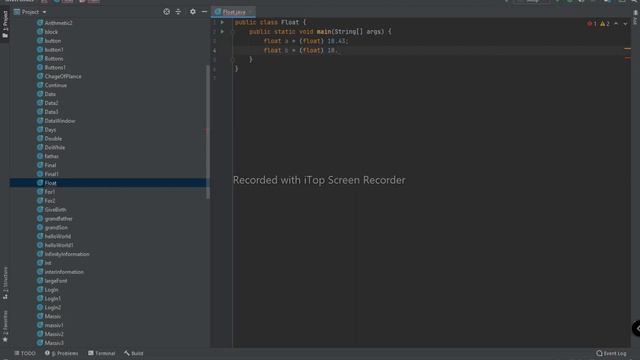Select the Final1 class in tree
Viewport: 640px width, 360px height.
coord(48,174)
